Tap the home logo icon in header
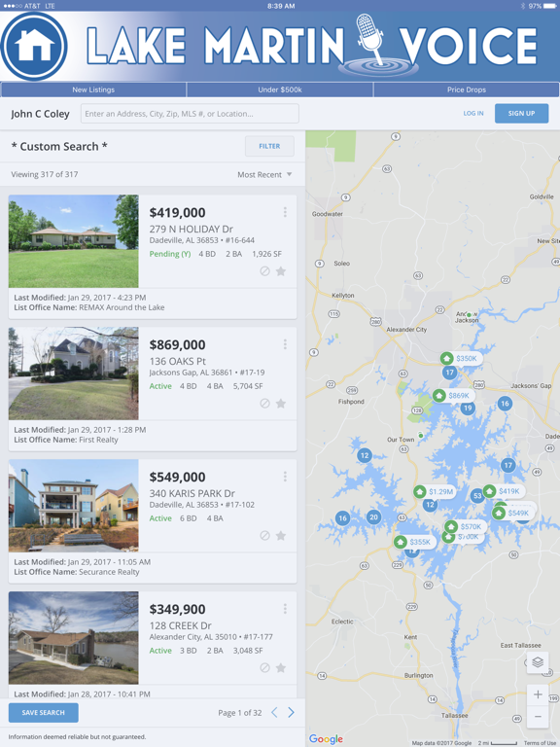 34,47
